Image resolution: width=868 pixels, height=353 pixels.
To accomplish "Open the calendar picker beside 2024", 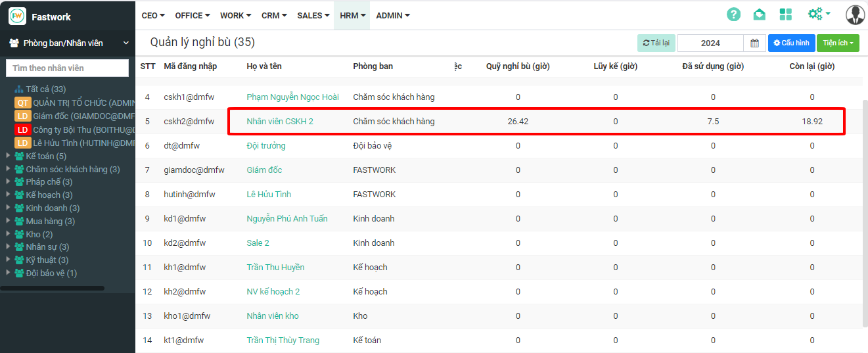I will [754, 43].
